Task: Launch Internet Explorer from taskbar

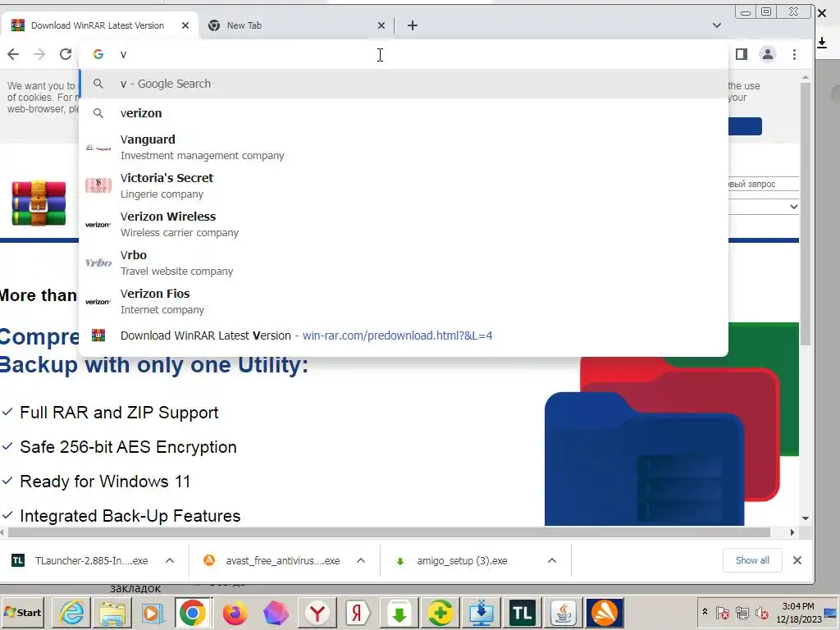Action: [71, 613]
